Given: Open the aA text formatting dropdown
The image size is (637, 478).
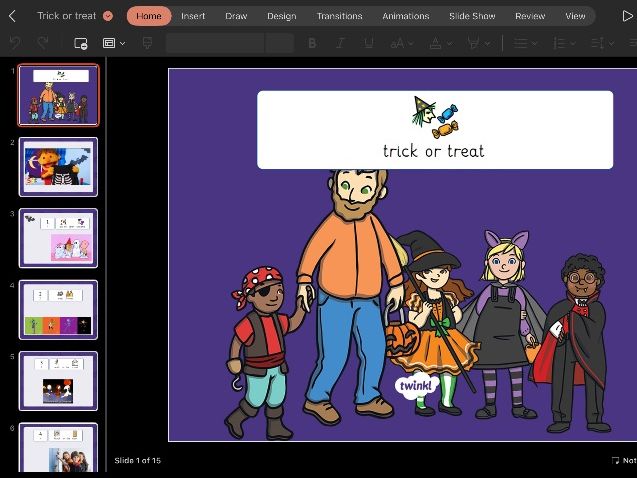Looking at the screenshot, I should click(x=402, y=43).
